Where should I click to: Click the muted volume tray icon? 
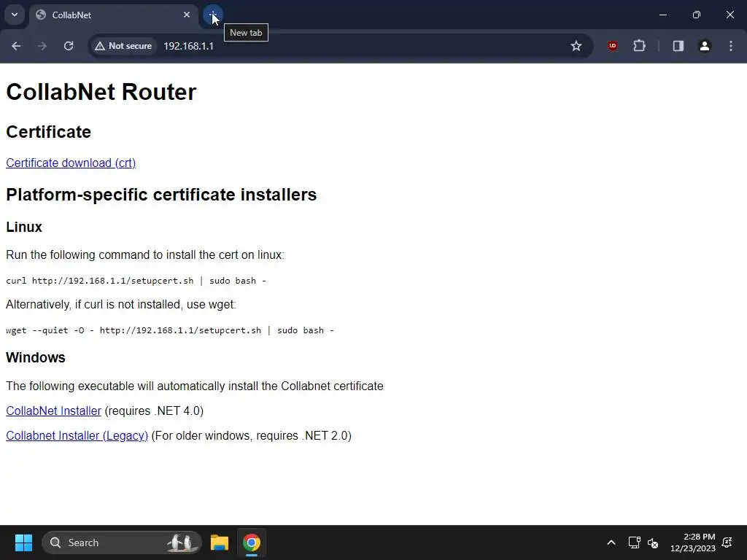click(x=653, y=542)
